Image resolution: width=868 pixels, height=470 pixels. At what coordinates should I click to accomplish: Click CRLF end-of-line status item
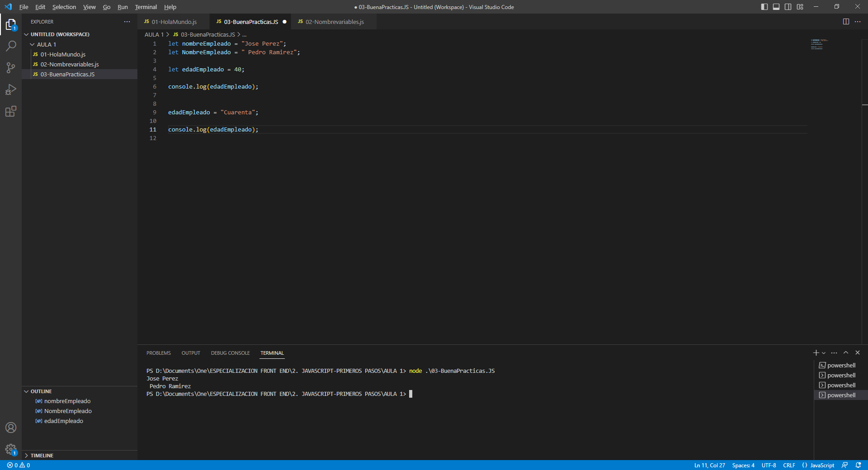[789, 465]
